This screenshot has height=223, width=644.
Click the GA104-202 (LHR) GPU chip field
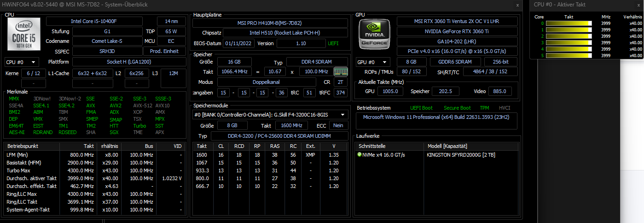[x=457, y=41]
